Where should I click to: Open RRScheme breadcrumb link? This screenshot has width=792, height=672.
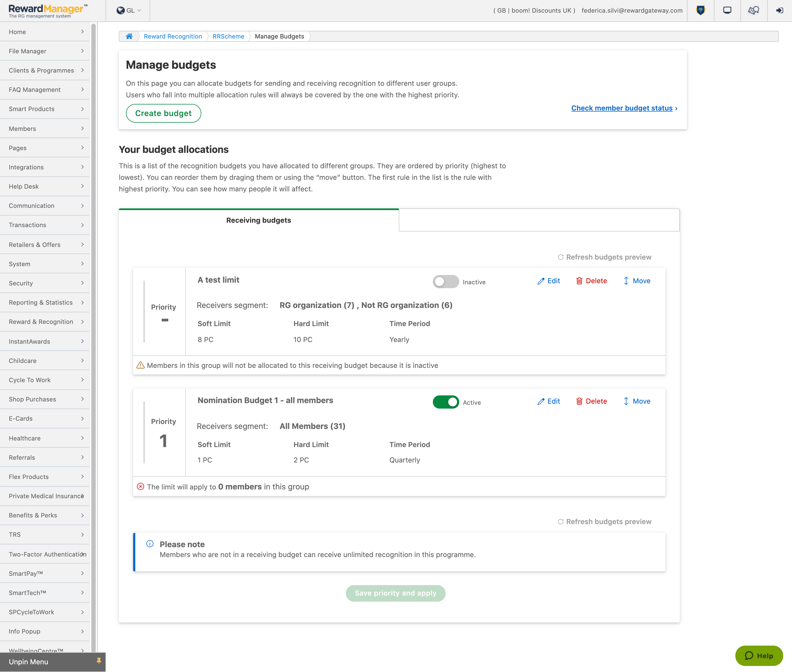click(228, 36)
